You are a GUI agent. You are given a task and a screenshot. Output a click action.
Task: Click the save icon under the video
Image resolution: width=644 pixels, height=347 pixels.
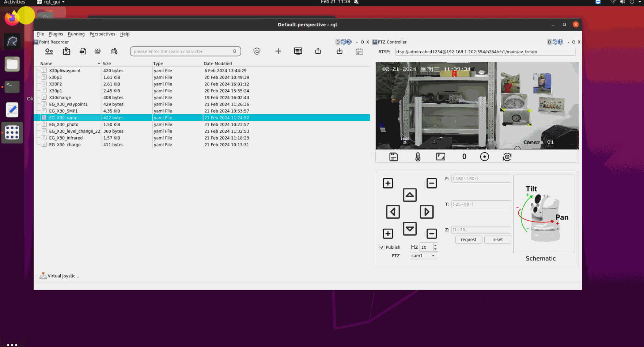(x=394, y=157)
